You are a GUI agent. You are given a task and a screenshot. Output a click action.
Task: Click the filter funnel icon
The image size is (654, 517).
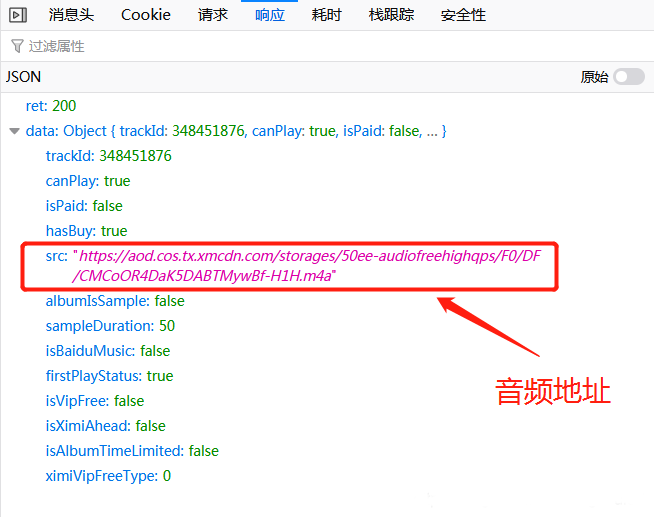17,46
